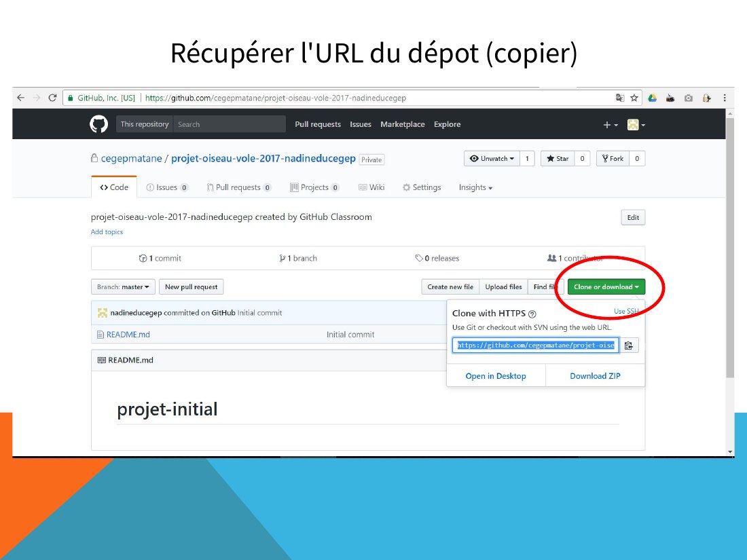Click the fork count 0
The width and height of the screenshot is (747, 560).
pyautogui.click(x=637, y=159)
